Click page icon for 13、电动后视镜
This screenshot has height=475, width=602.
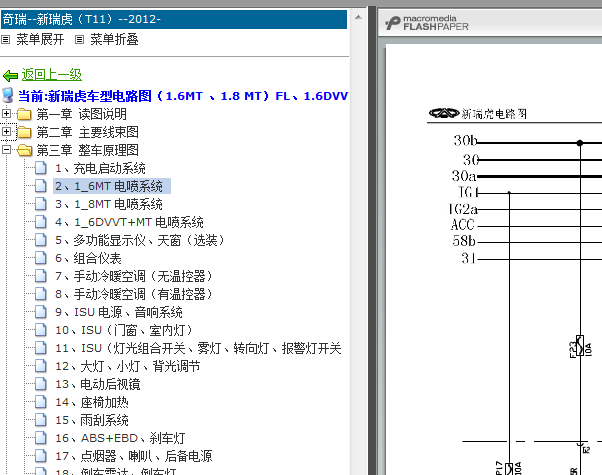(41, 384)
